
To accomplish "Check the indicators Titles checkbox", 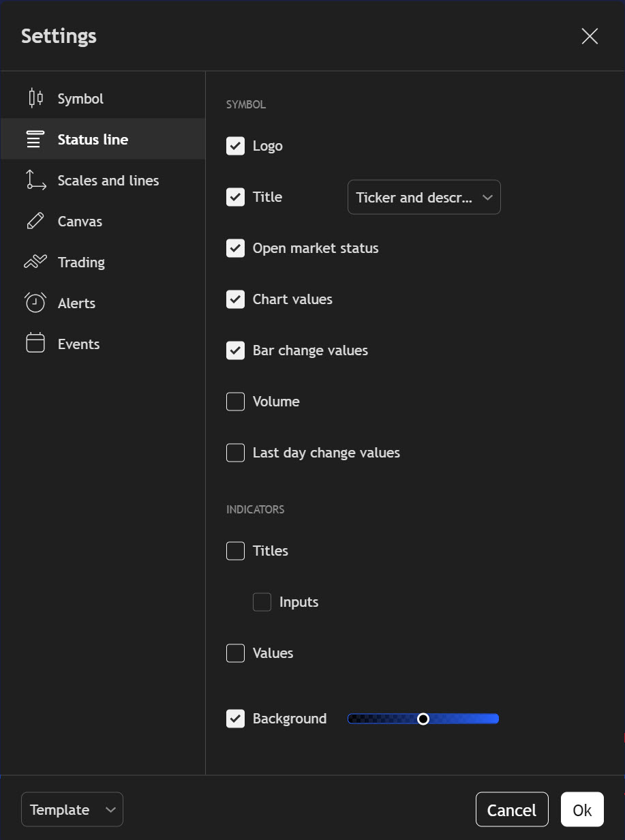I will pos(235,551).
